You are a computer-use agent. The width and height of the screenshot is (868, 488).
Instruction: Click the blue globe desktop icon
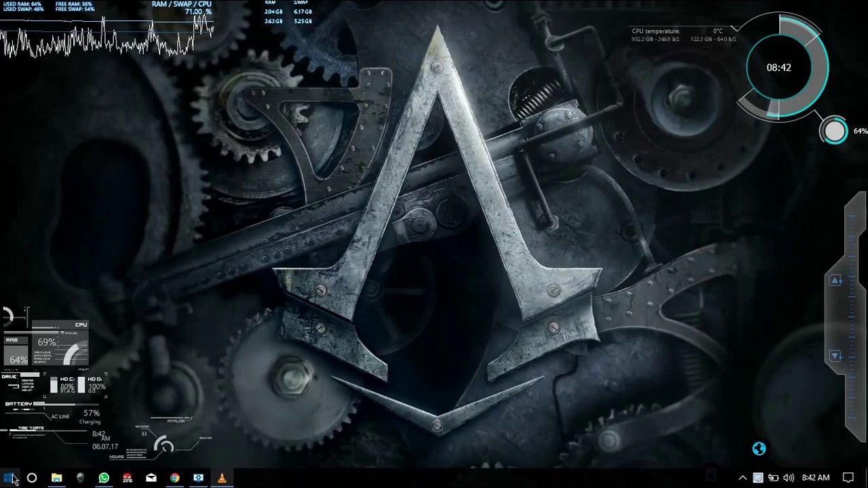pyautogui.click(x=759, y=449)
